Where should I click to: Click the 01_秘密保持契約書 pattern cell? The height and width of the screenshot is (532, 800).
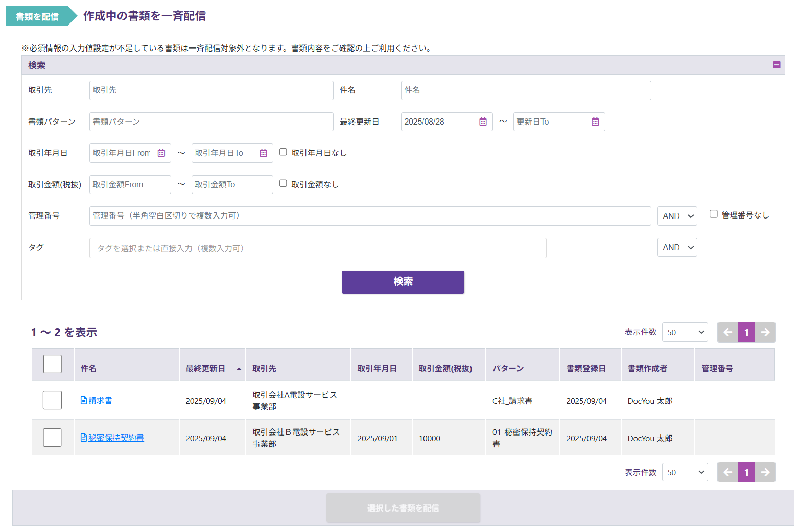point(523,438)
